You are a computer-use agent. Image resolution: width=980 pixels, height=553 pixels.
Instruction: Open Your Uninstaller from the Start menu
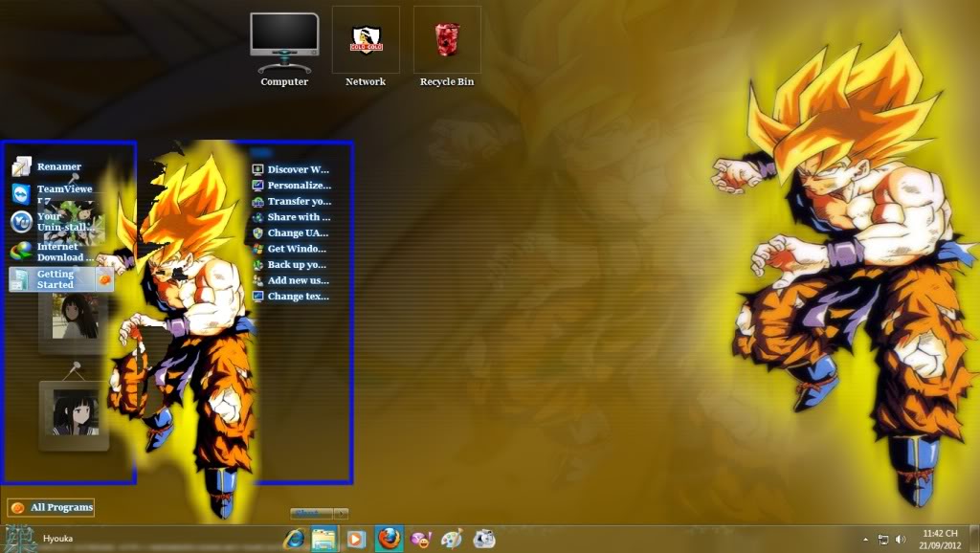[57, 223]
